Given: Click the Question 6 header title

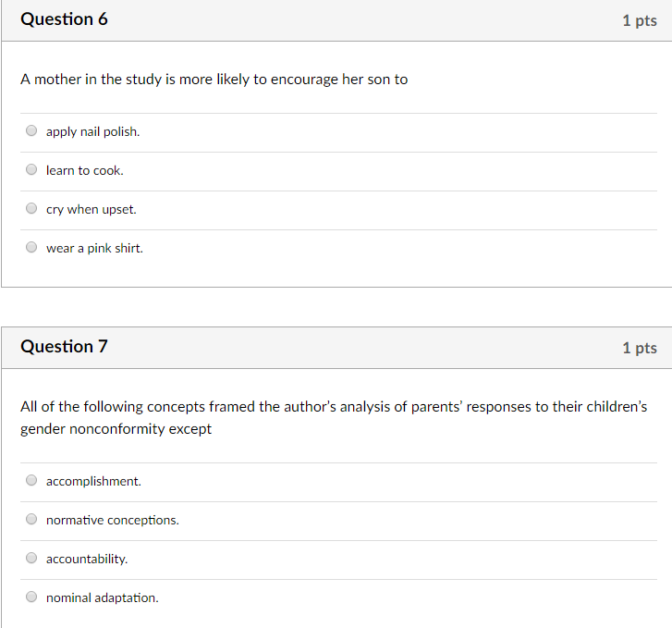Looking at the screenshot, I should (65, 19).
